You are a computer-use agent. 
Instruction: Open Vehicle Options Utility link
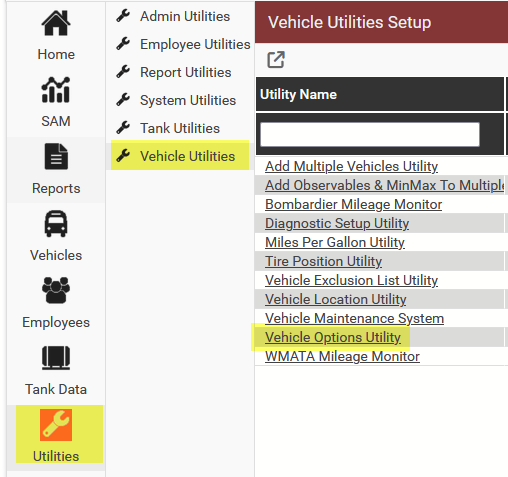(333, 337)
